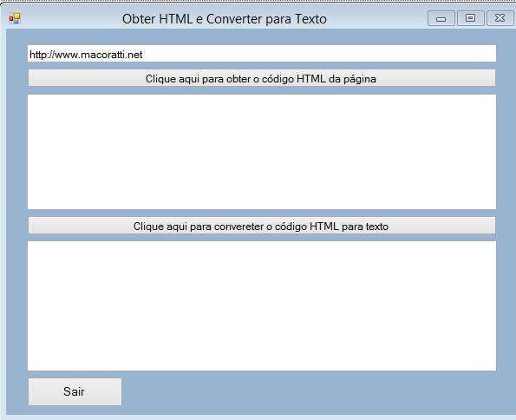
Task: Click the empty title bar area left of title
Action: coord(71,19)
